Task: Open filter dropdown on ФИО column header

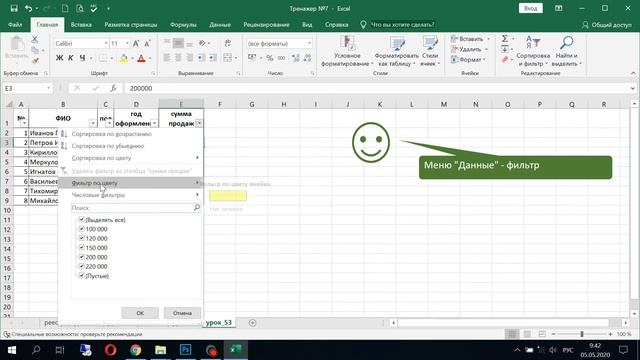Action: 93,123
